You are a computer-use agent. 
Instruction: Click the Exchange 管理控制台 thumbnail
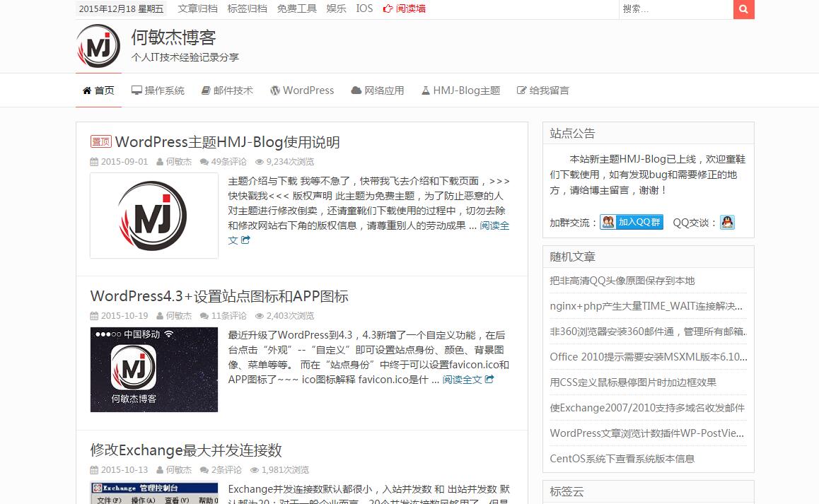tap(154, 493)
